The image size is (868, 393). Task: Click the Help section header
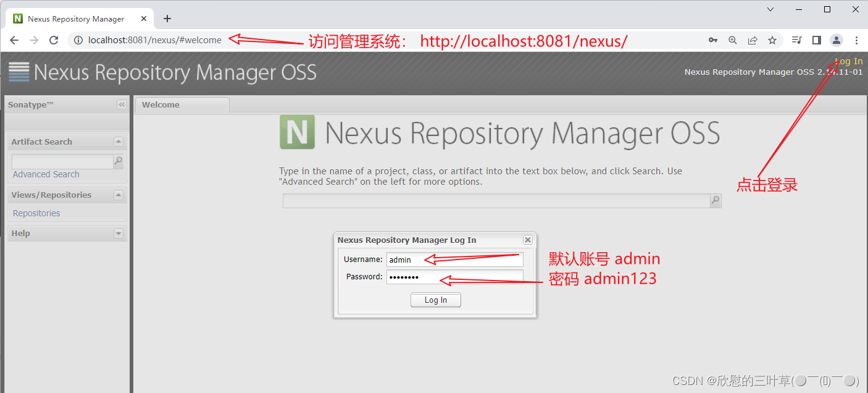tap(67, 234)
